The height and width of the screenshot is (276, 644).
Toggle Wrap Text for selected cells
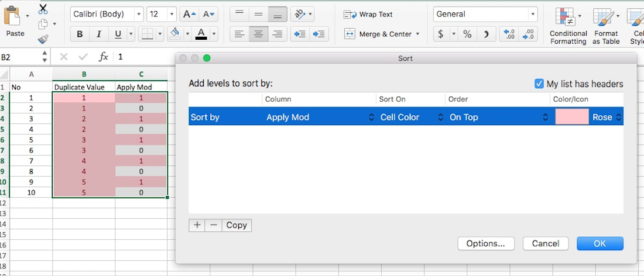click(x=368, y=14)
